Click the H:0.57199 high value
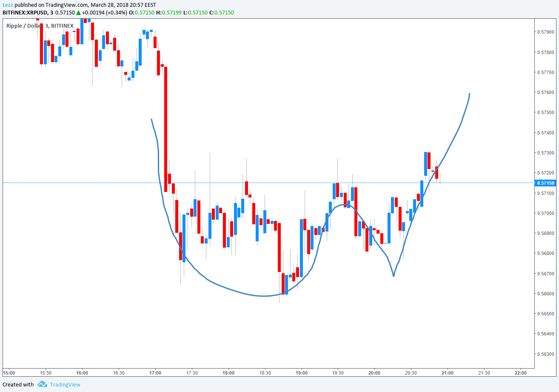The width and height of the screenshot is (559, 392). [x=168, y=13]
